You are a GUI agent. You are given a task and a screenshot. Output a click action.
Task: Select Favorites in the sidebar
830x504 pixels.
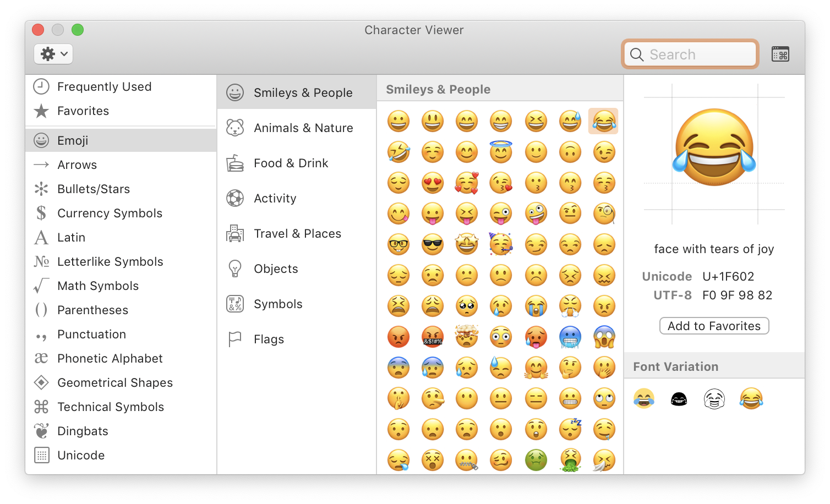point(83,111)
